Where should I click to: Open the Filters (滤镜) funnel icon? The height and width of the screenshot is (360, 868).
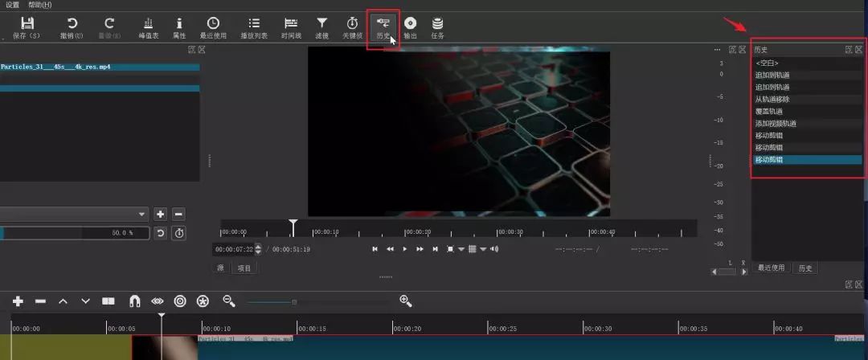(321, 27)
